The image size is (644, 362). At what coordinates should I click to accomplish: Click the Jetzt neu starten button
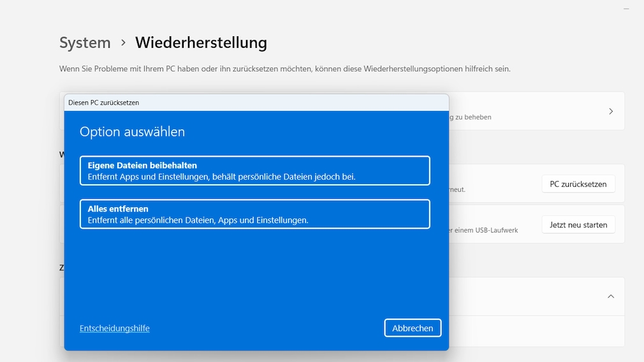click(578, 225)
